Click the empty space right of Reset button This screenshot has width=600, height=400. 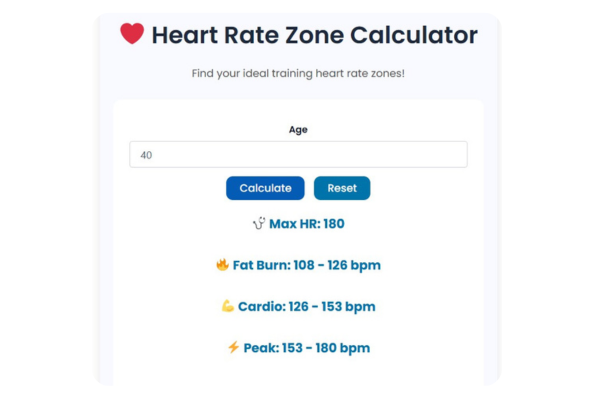point(420,188)
